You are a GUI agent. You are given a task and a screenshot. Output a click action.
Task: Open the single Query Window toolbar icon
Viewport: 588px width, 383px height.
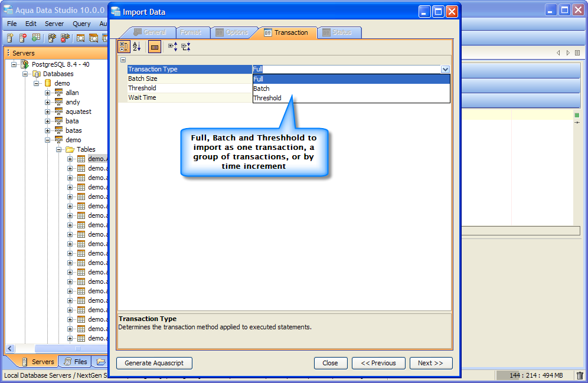[80, 38]
